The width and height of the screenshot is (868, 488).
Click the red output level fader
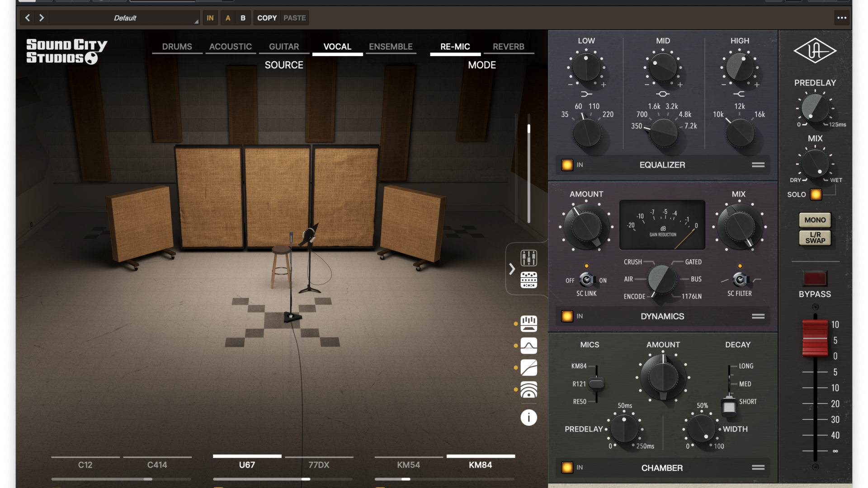click(815, 338)
